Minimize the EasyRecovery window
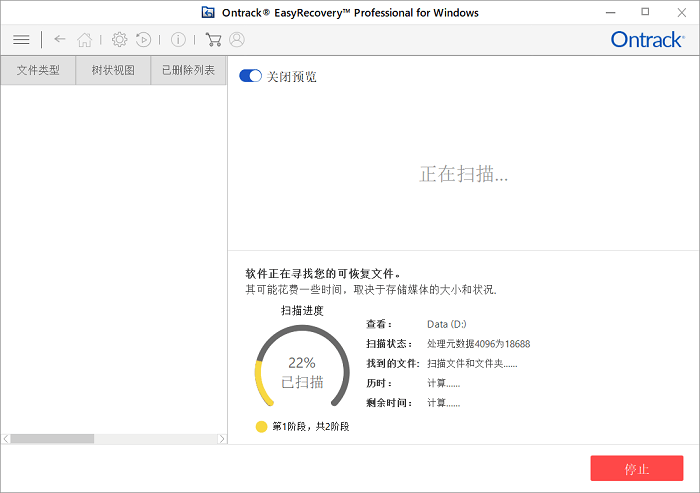 pos(610,13)
